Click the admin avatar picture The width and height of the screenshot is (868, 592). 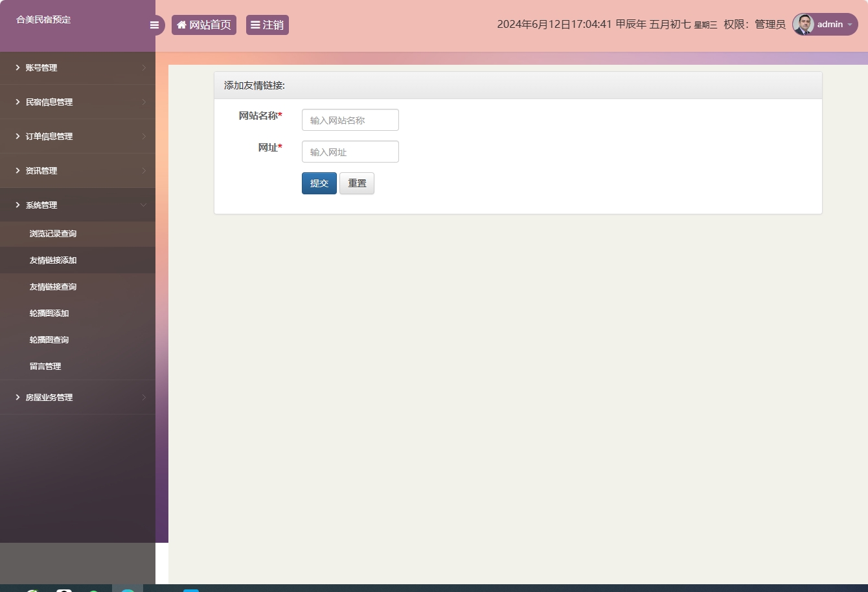[803, 25]
